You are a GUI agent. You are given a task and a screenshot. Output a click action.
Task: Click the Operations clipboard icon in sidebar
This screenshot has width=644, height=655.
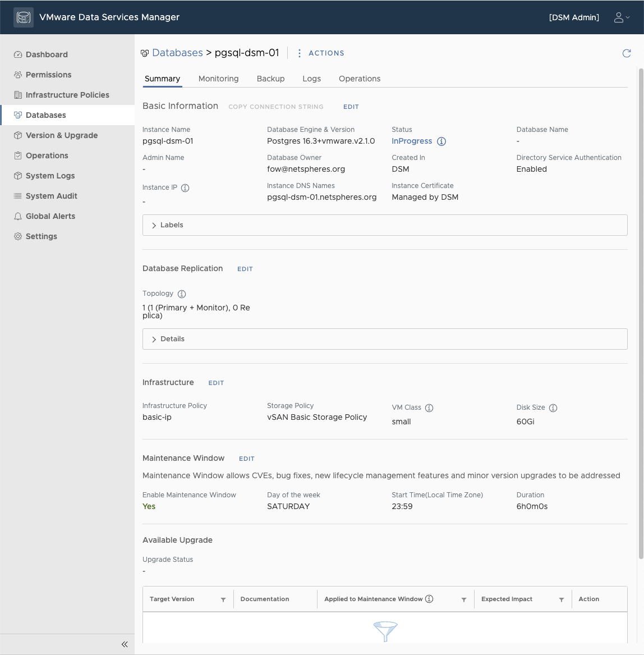coord(17,155)
